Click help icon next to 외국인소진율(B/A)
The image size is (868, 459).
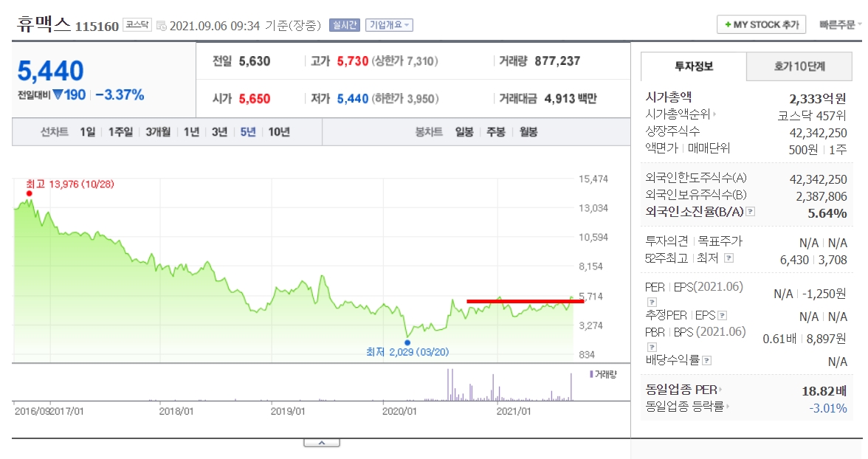750,212
